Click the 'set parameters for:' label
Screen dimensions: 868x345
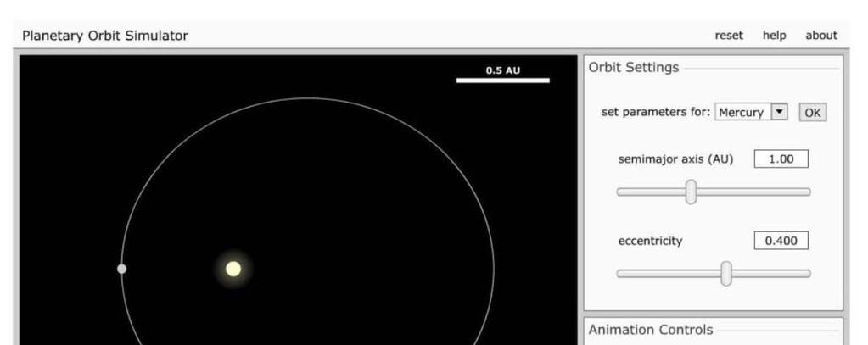[655, 112]
